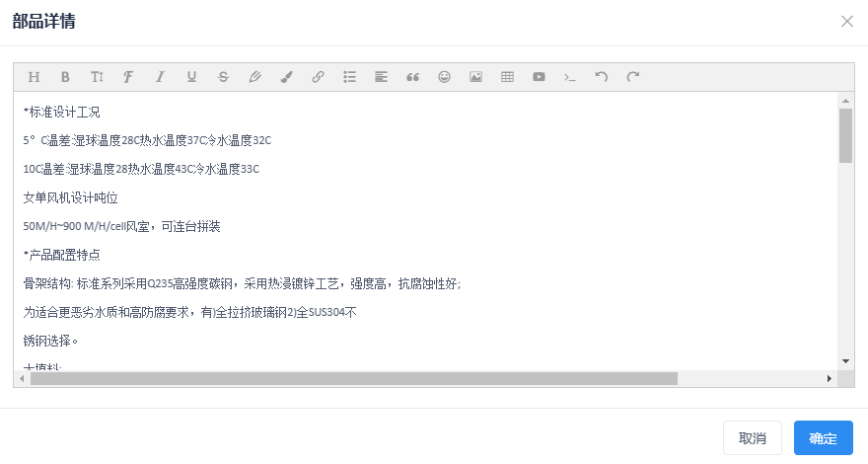
Task: Open the emoji picker
Action: 444,77
